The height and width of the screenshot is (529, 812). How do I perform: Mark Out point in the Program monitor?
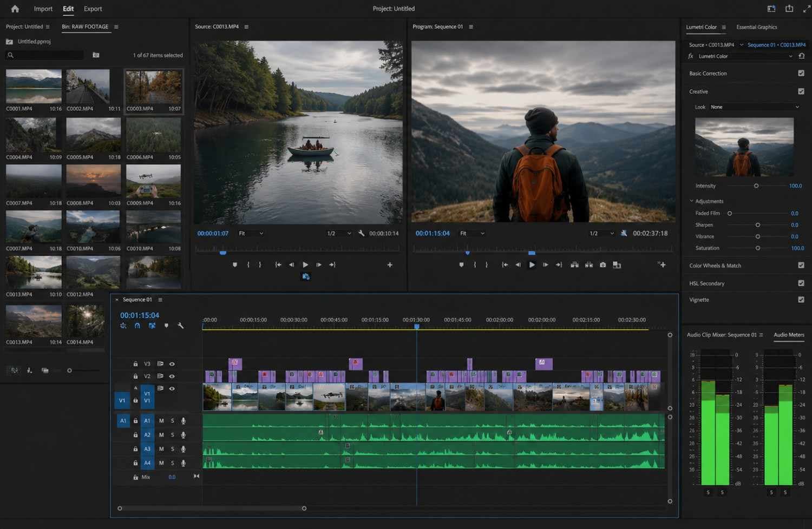(486, 264)
